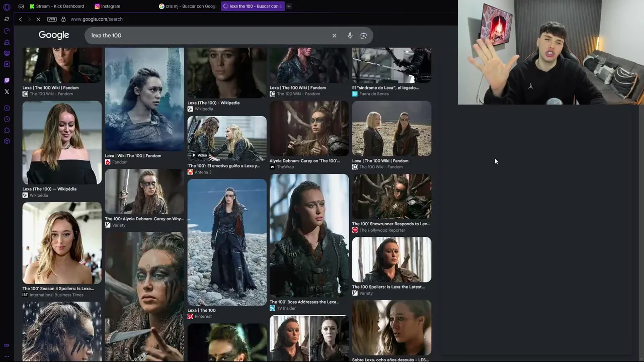This screenshot has height=362, width=644.
Task: Open 'Lexa (The 100) - Wikipedia' caption link
Action: [x=213, y=103]
